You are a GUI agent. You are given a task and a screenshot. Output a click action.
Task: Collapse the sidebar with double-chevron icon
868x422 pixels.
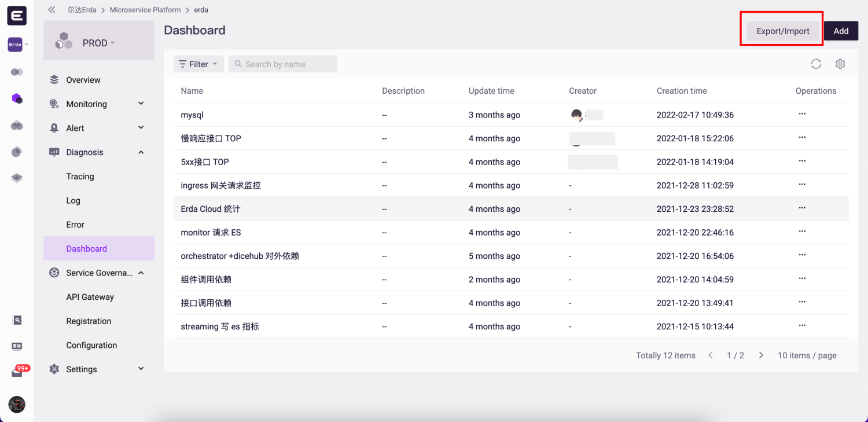click(52, 10)
